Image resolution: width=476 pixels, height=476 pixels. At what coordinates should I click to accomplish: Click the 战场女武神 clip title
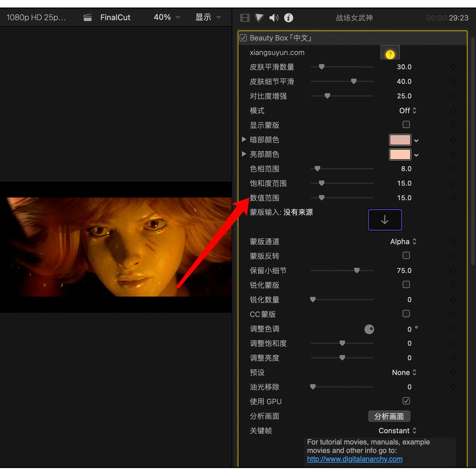tap(354, 18)
